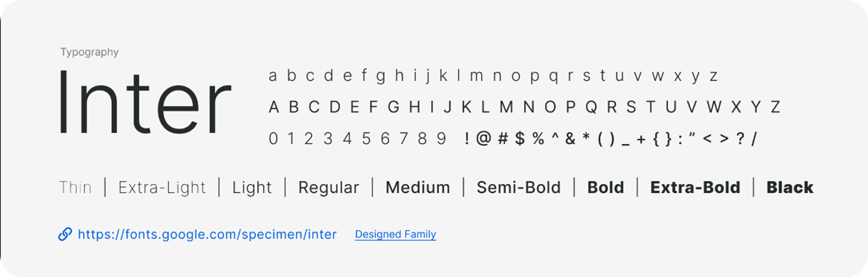Screen dimensions: 868x277
Task: Click the ampersand glyph
Action: tap(570, 138)
